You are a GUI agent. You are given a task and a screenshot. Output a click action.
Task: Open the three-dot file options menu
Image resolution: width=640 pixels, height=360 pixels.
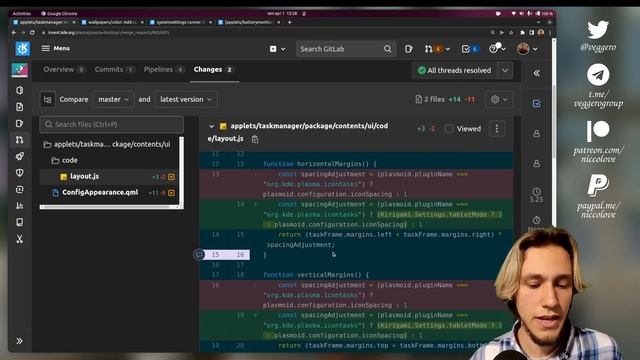[497, 129]
